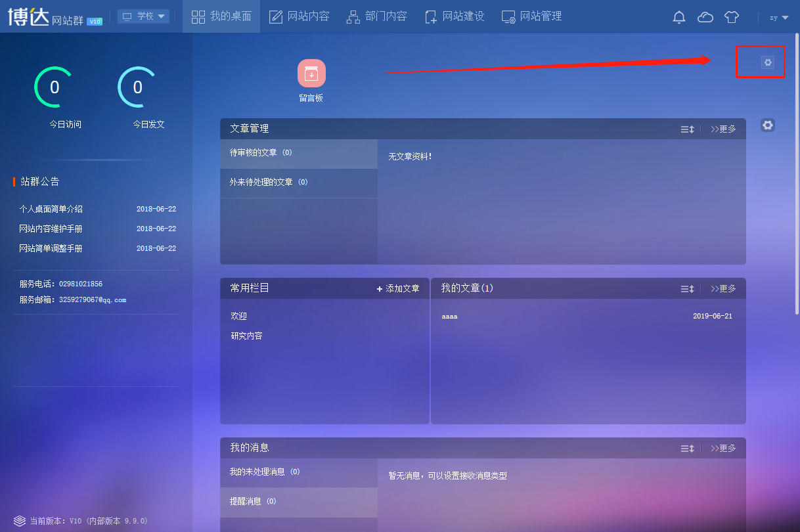Open the 网站建设 menu
This screenshot has height=532, width=800.
[x=455, y=16]
